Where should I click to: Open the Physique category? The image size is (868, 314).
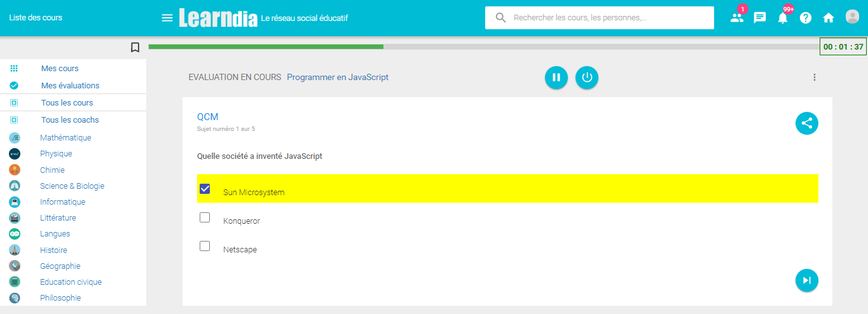(x=56, y=154)
